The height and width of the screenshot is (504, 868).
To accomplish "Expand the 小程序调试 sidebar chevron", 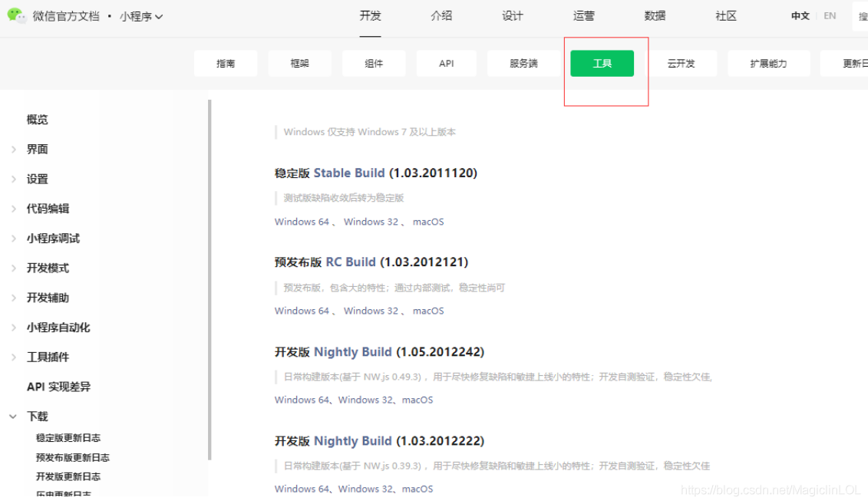I will tap(14, 239).
